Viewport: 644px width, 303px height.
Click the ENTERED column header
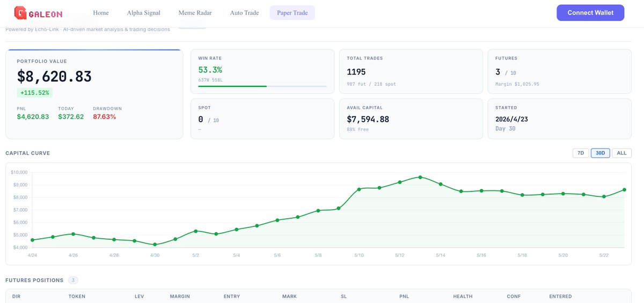click(560, 297)
